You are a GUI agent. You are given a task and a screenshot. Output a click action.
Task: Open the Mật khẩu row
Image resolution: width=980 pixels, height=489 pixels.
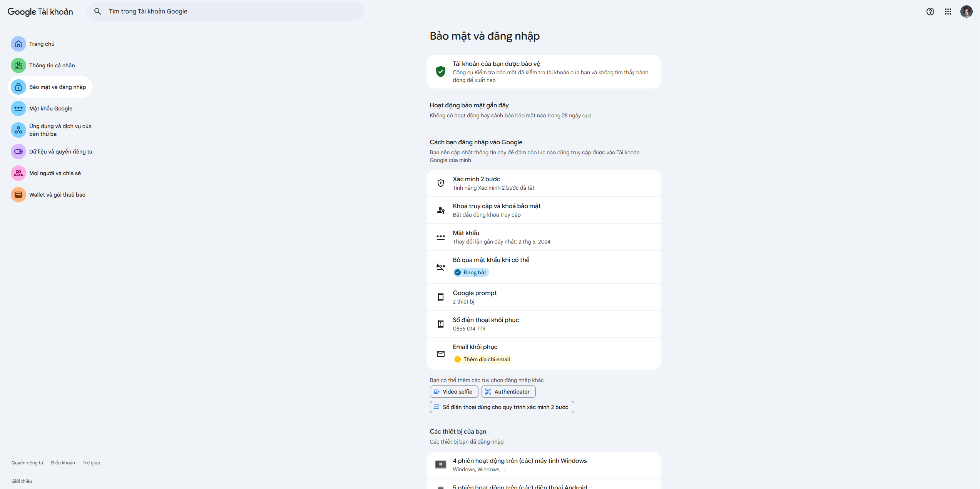[x=543, y=237]
